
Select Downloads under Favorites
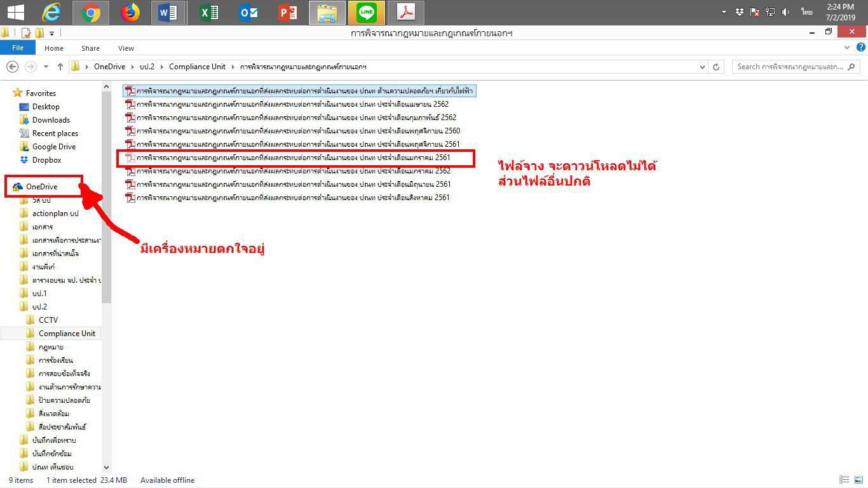[x=51, y=120]
